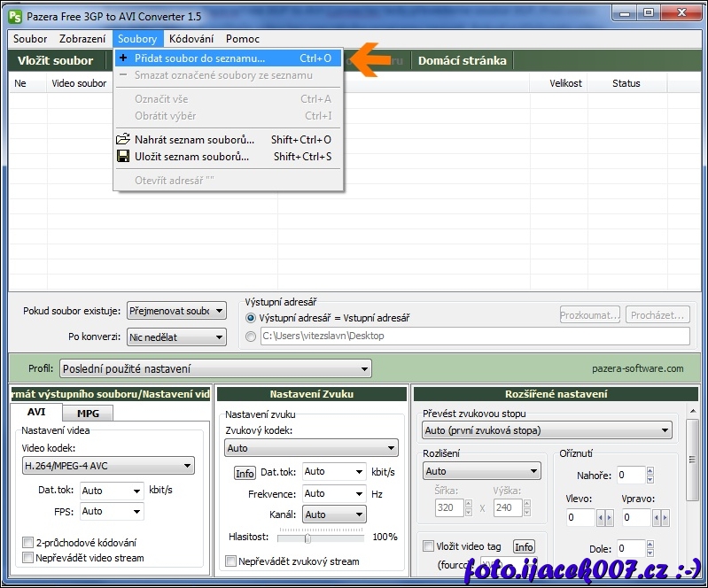Image resolution: width=708 pixels, height=588 pixels.
Task: Switch to the MPG tab
Action: click(88, 414)
